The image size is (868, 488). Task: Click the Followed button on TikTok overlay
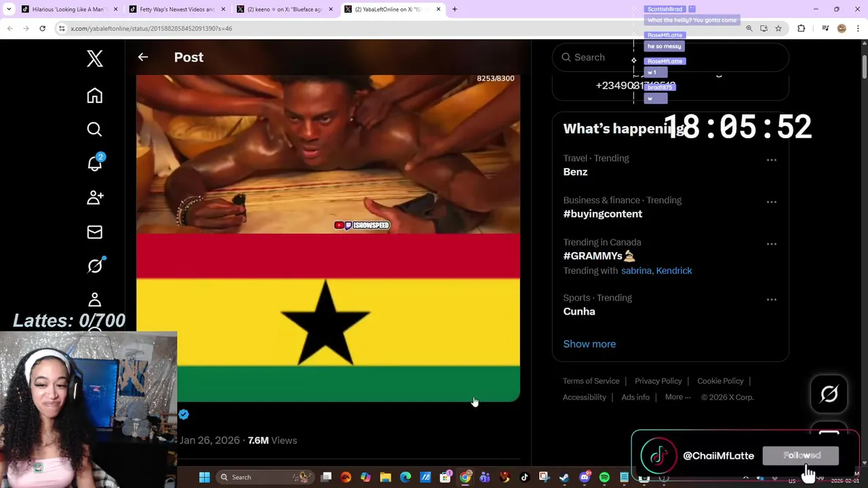tap(801, 455)
